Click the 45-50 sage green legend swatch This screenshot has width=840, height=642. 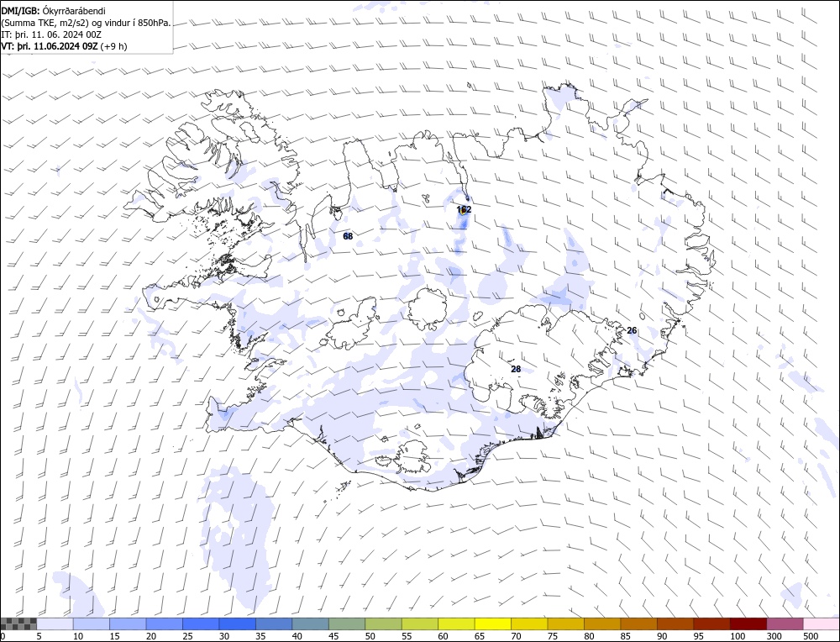(x=347, y=624)
